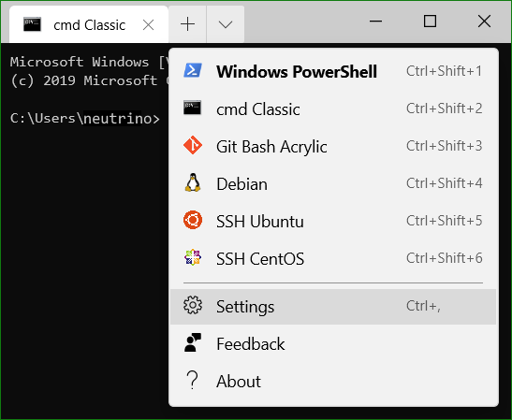The height and width of the screenshot is (420, 512).
Task: Open the About menu item
Action: 333,381
